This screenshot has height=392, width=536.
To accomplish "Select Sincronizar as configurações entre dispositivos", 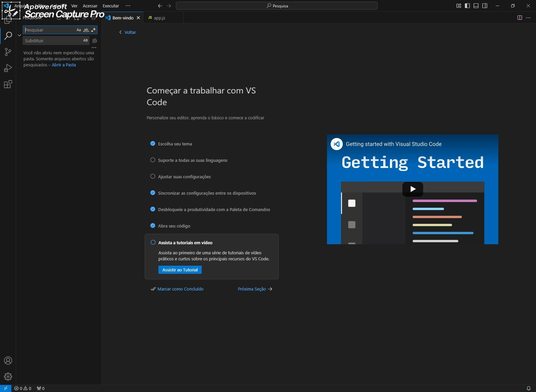I will tap(207, 193).
